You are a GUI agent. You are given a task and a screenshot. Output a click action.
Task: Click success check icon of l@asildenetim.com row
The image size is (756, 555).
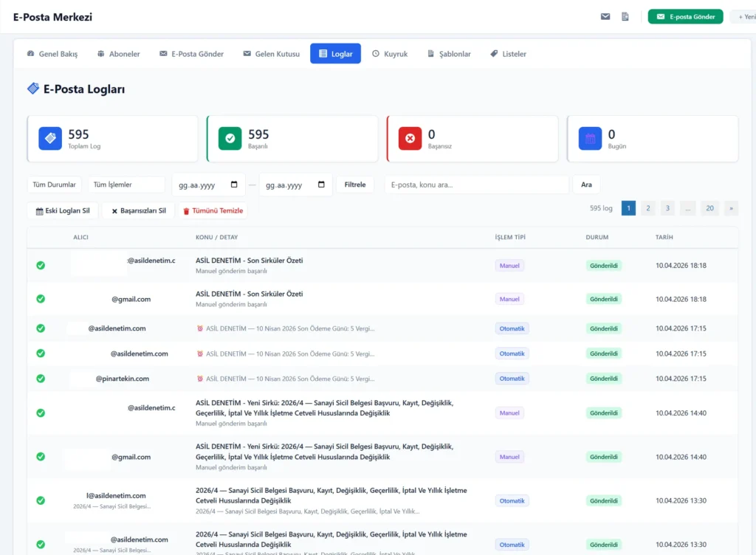[41, 500]
